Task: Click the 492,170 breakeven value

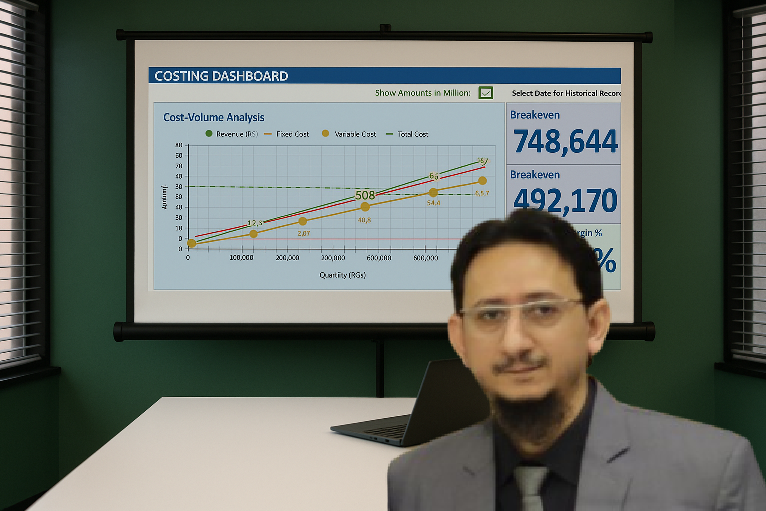Action: click(564, 201)
